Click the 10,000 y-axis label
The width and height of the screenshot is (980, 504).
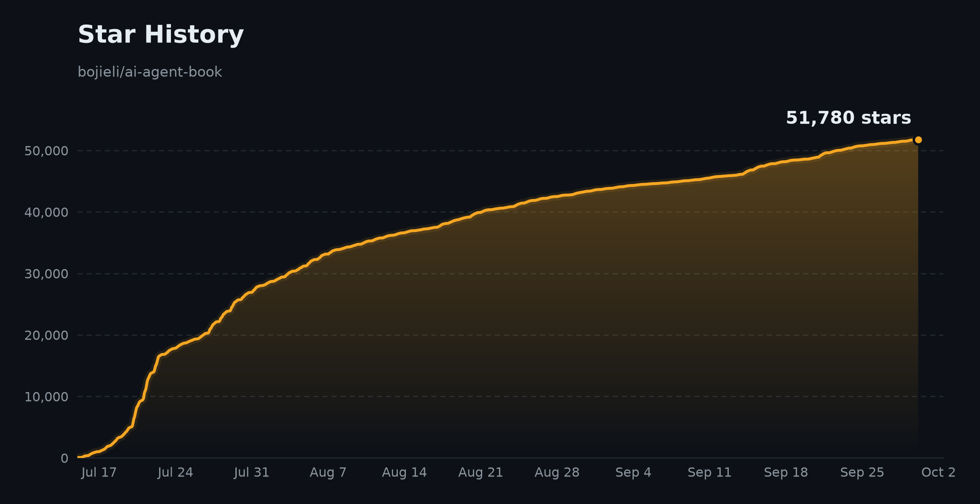46,397
